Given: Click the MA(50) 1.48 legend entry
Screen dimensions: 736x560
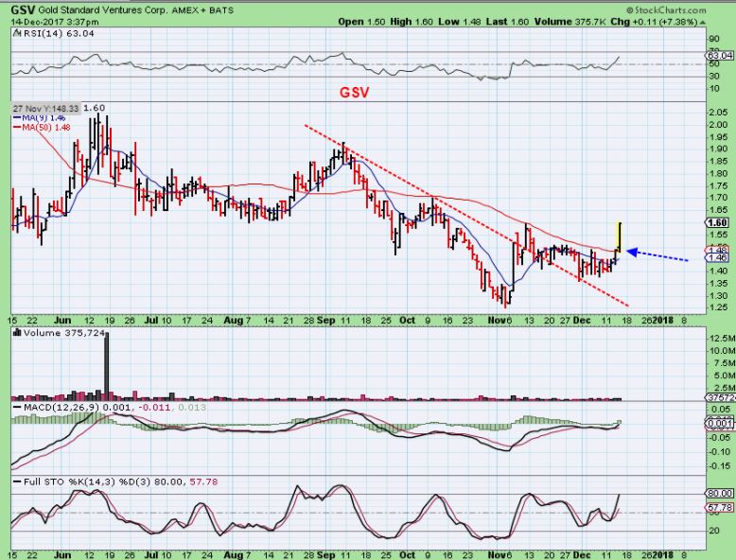Looking at the screenshot, I should click(42, 127).
